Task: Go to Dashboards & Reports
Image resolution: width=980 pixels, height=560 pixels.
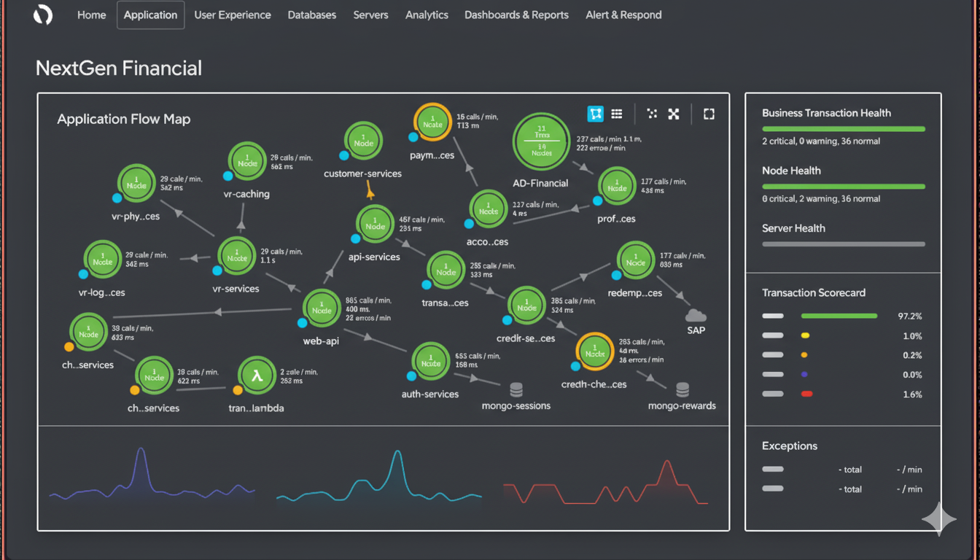Action: coord(516,15)
